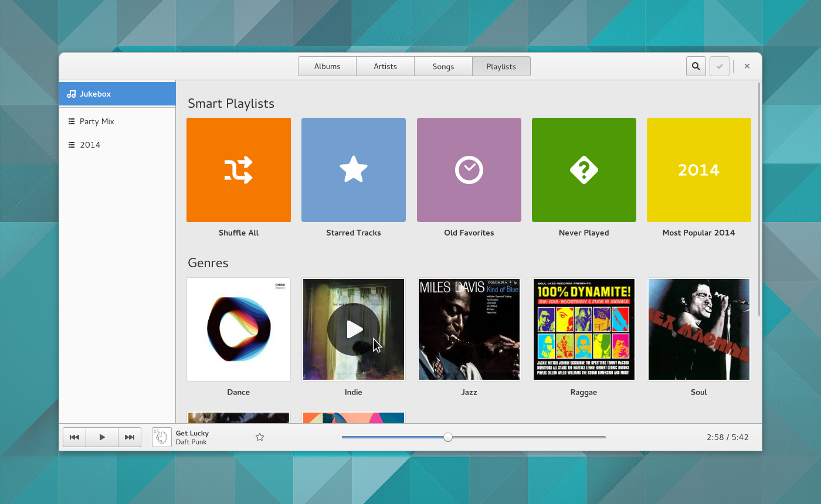Click the 2:58 / 5:42 time display
821x504 pixels.
tap(728, 437)
